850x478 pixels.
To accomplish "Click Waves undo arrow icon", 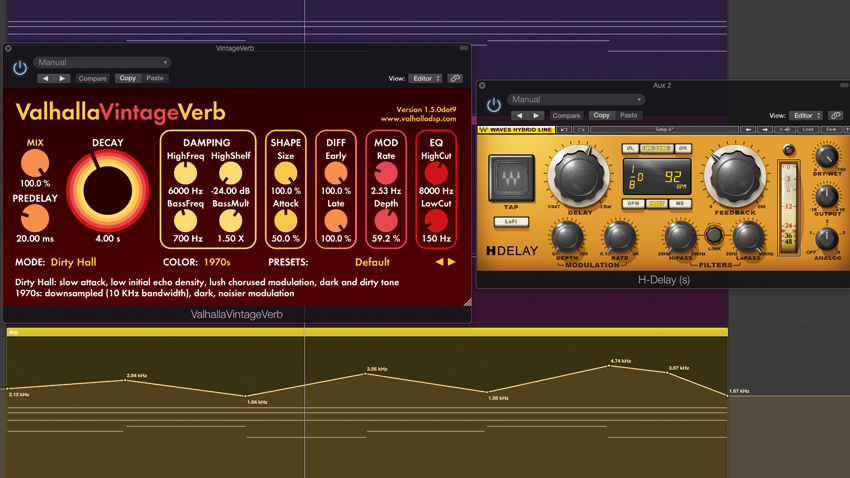I will pyautogui.click(x=564, y=130).
